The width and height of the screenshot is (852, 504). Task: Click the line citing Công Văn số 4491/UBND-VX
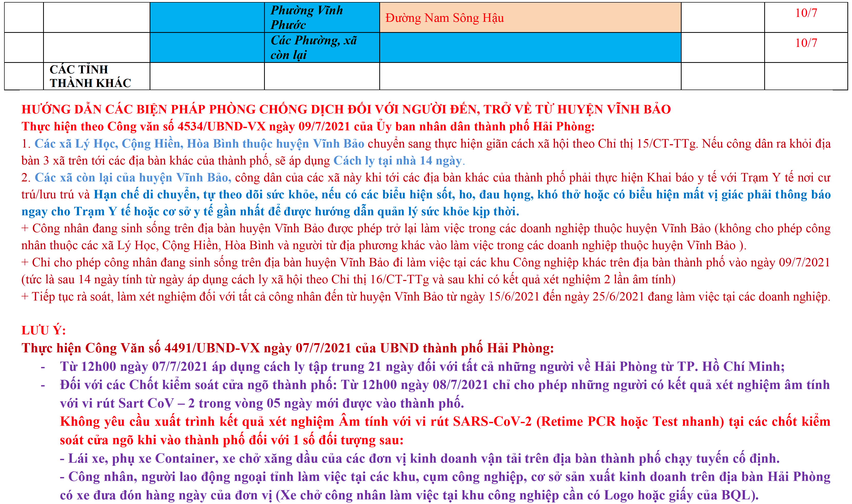coord(287,348)
